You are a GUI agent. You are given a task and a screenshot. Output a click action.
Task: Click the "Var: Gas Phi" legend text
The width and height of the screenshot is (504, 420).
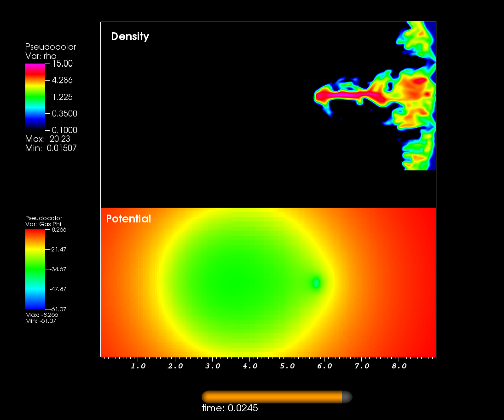45,224
